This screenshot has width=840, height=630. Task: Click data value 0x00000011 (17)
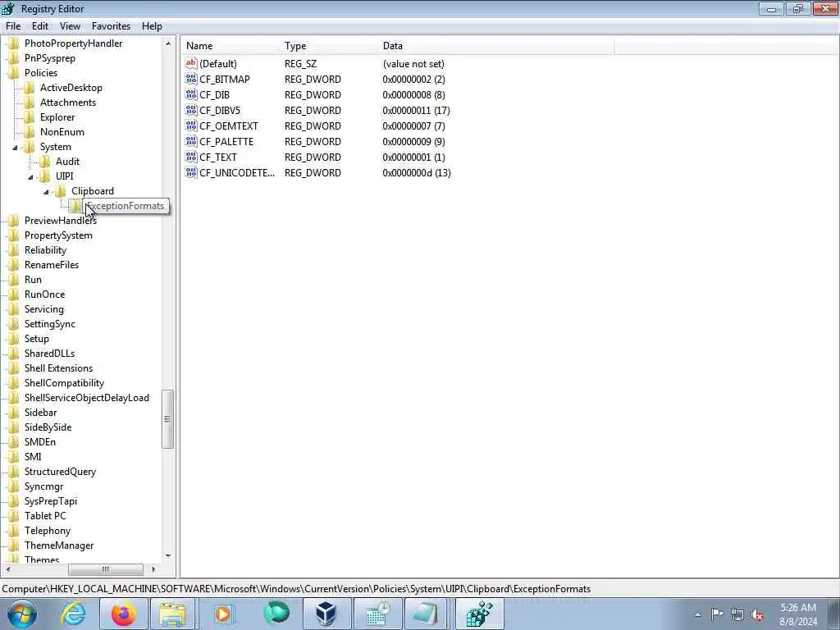coord(416,111)
